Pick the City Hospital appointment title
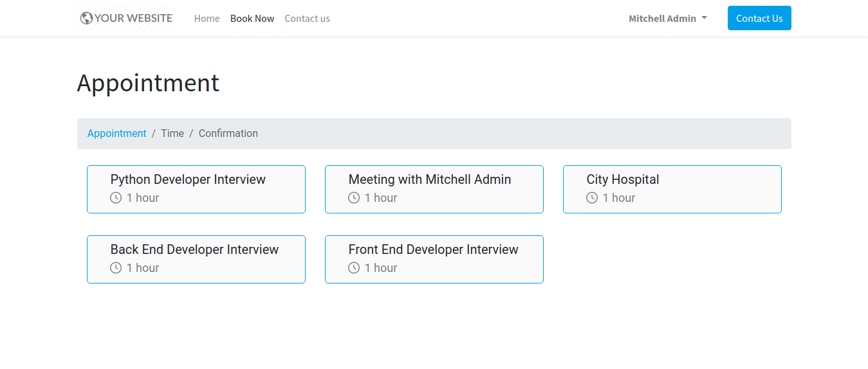The width and height of the screenshot is (868, 369). pyautogui.click(x=622, y=180)
